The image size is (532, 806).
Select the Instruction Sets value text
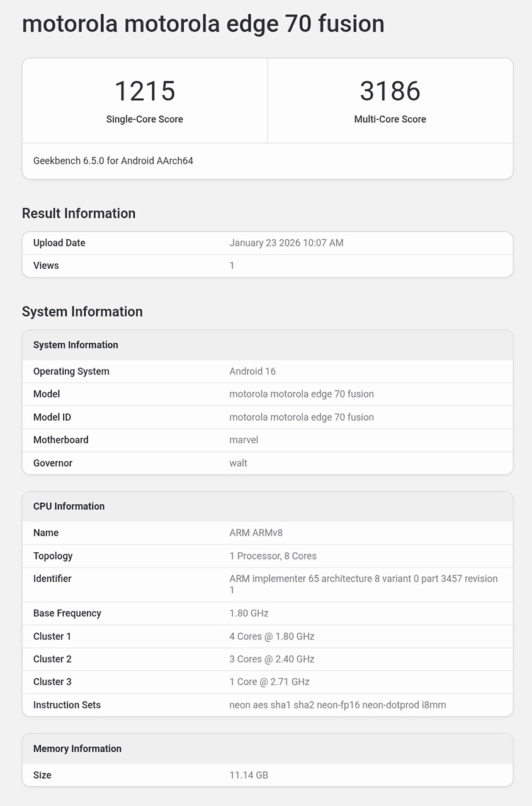[x=337, y=705]
